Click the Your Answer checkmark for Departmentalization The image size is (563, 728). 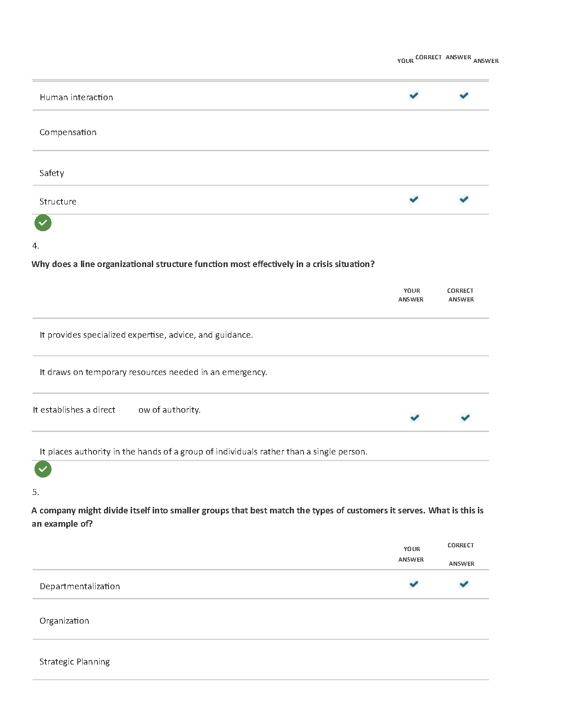(414, 584)
